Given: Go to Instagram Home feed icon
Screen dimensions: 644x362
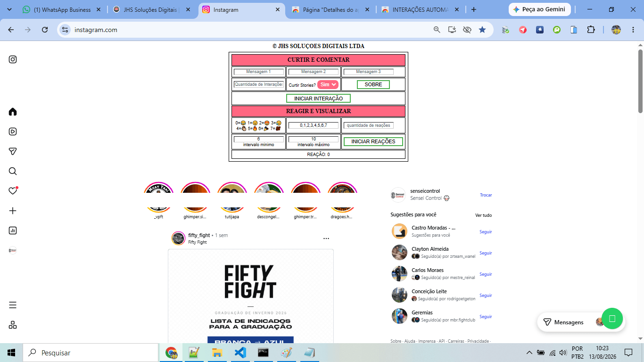Looking at the screenshot, I should pos(13,112).
